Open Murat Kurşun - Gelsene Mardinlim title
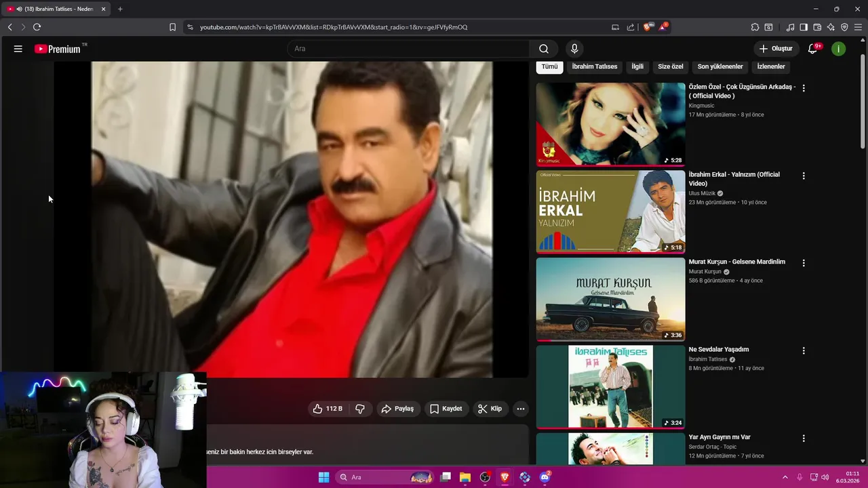 737,262
